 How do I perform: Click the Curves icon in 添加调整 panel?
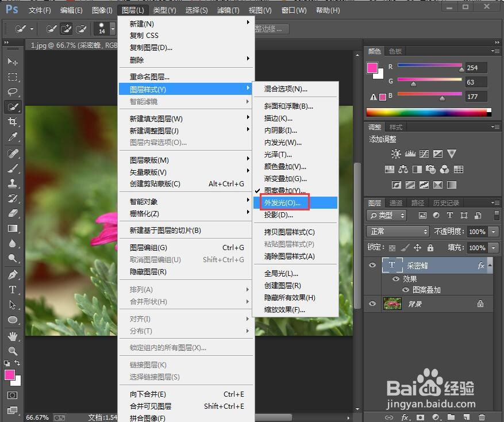coord(423,154)
